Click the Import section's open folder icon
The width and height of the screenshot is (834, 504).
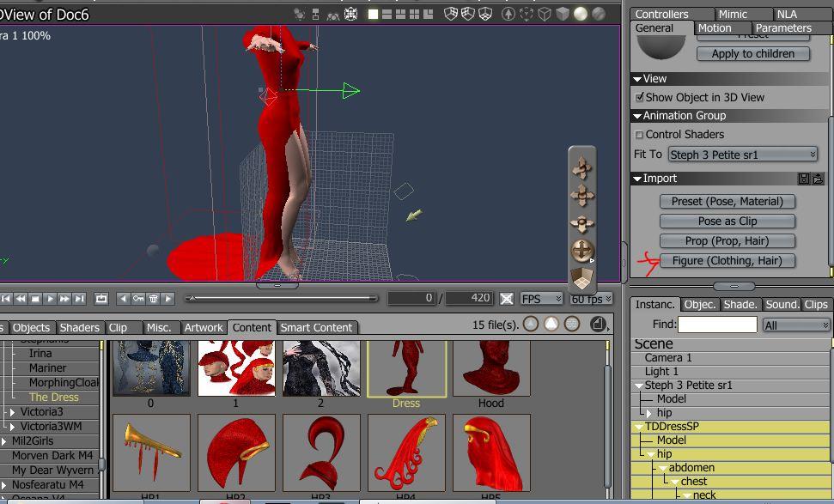tap(818, 179)
